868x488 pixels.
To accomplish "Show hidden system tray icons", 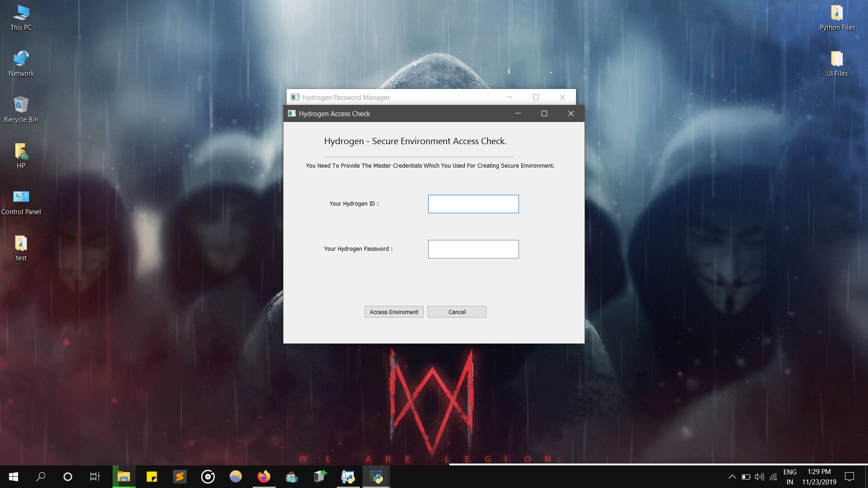I will pos(732,477).
